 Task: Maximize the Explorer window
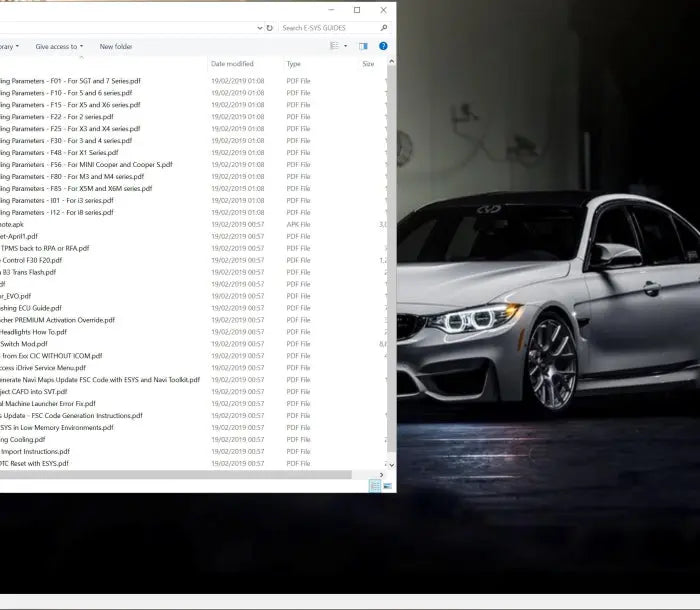(x=357, y=10)
